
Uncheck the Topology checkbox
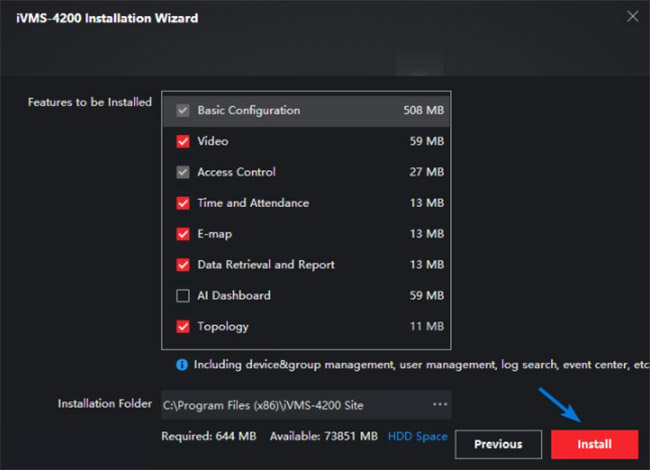[x=183, y=327]
